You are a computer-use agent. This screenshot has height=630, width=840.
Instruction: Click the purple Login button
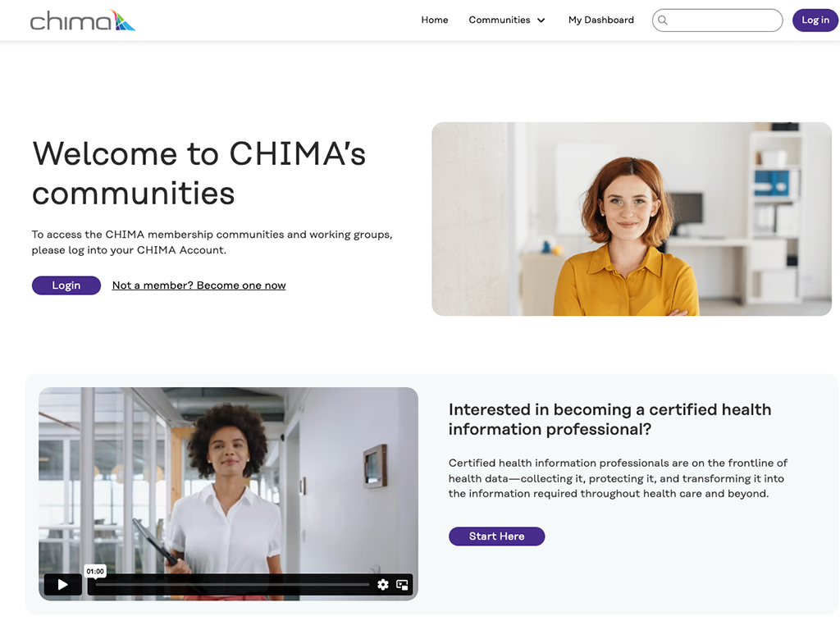(66, 285)
